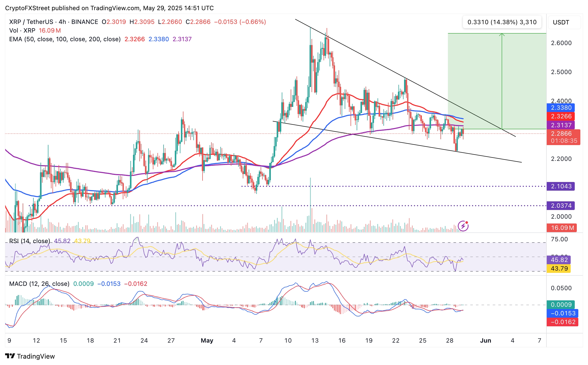Click the 2.1043 support level label
The height and width of the screenshot is (365, 588).
[560, 186]
